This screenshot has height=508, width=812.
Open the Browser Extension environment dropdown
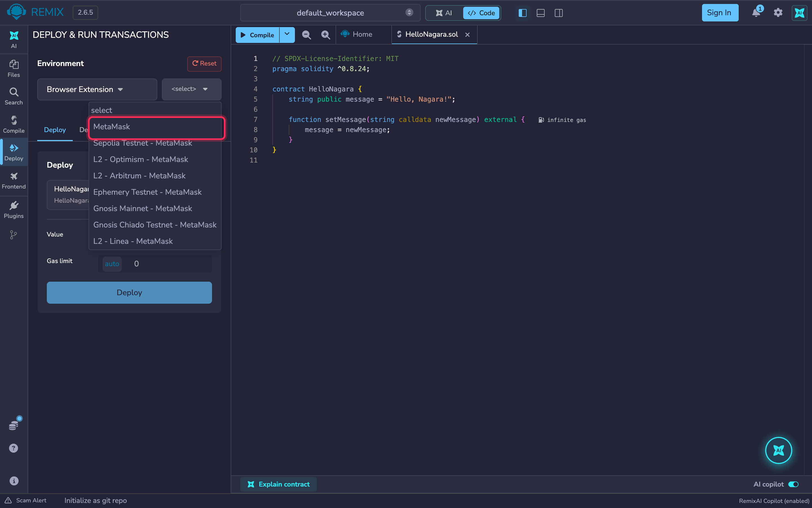(x=97, y=89)
